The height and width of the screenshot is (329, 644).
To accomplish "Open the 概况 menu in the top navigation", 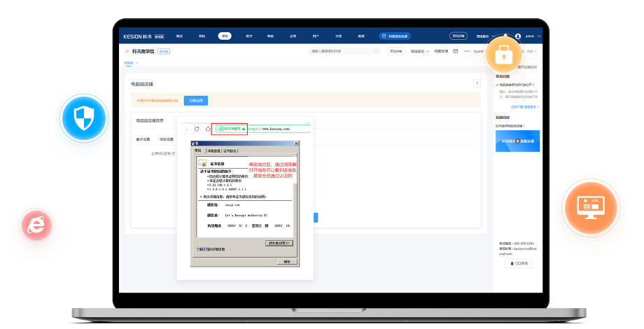I will coord(179,36).
